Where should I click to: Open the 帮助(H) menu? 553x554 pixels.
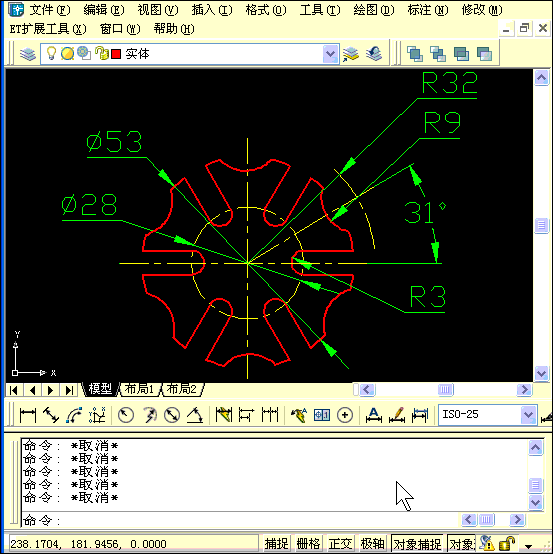(174, 29)
